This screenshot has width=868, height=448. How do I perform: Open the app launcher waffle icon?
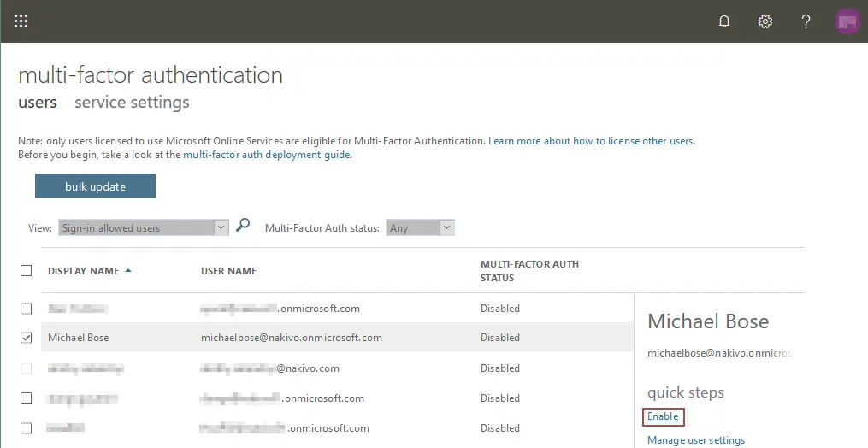point(21,21)
